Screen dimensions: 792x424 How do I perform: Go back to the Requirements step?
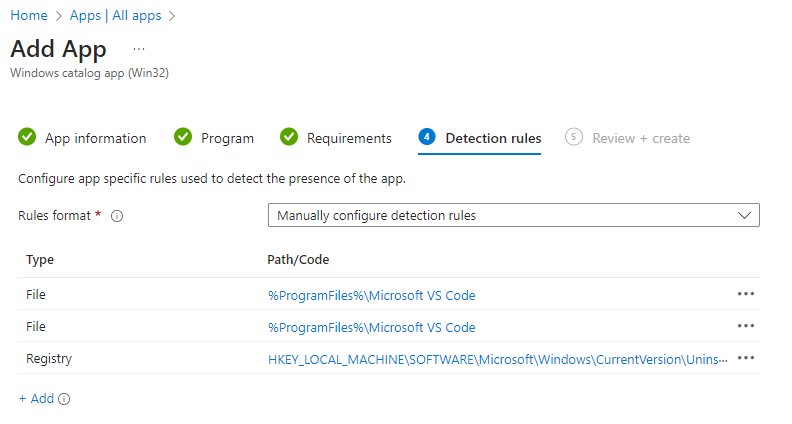(348, 138)
